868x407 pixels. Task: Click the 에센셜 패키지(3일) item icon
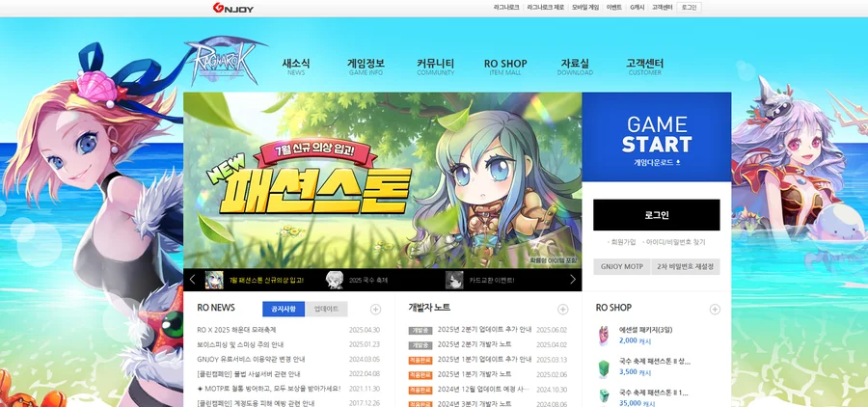tap(603, 336)
